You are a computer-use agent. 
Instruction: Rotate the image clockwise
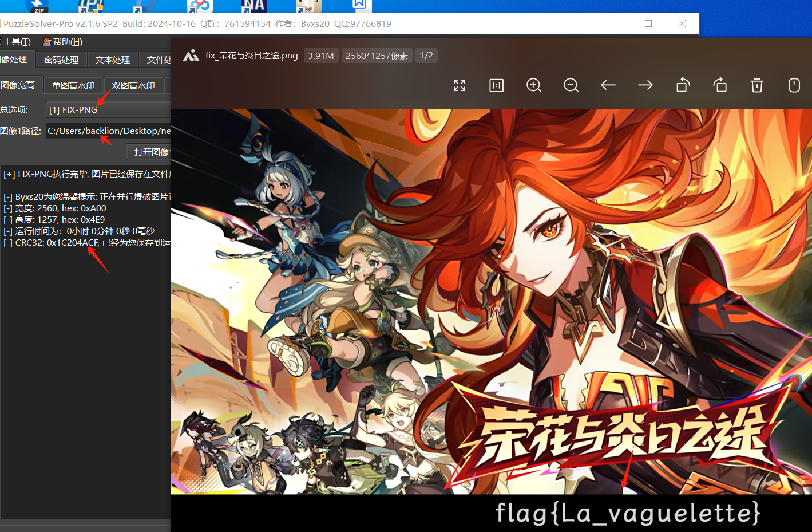coord(720,85)
